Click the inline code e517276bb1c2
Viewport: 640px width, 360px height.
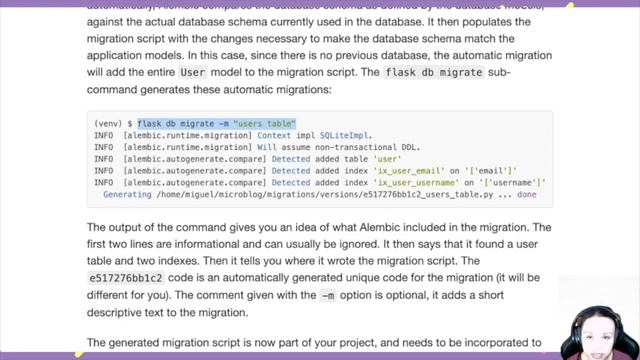coord(126,278)
